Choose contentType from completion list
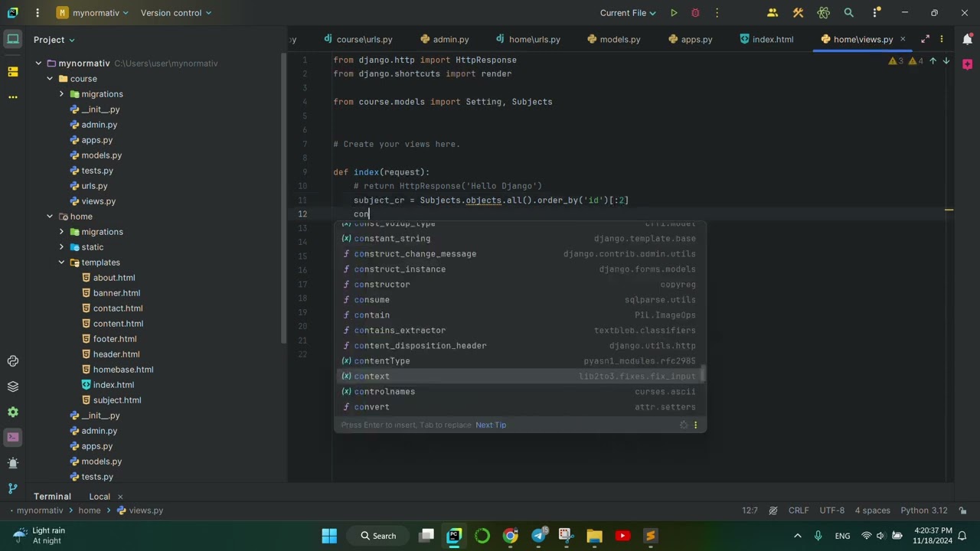 520,361
